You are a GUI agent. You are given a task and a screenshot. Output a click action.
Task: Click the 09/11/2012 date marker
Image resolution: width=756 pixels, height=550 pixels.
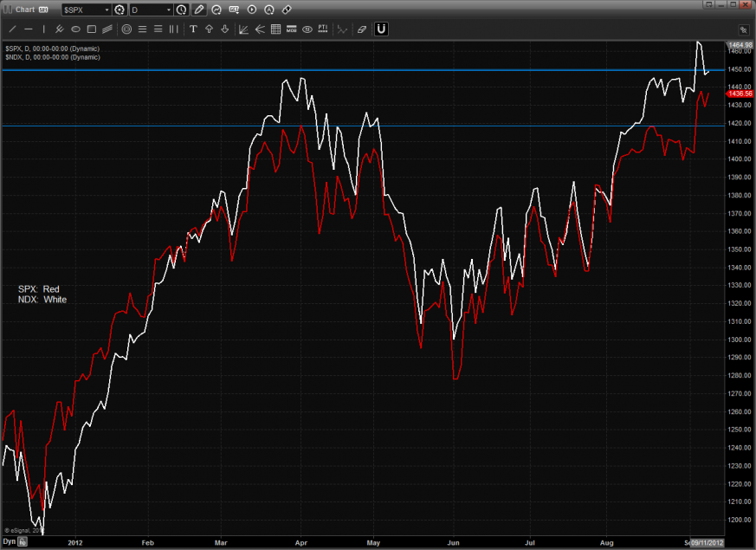pyautogui.click(x=708, y=543)
